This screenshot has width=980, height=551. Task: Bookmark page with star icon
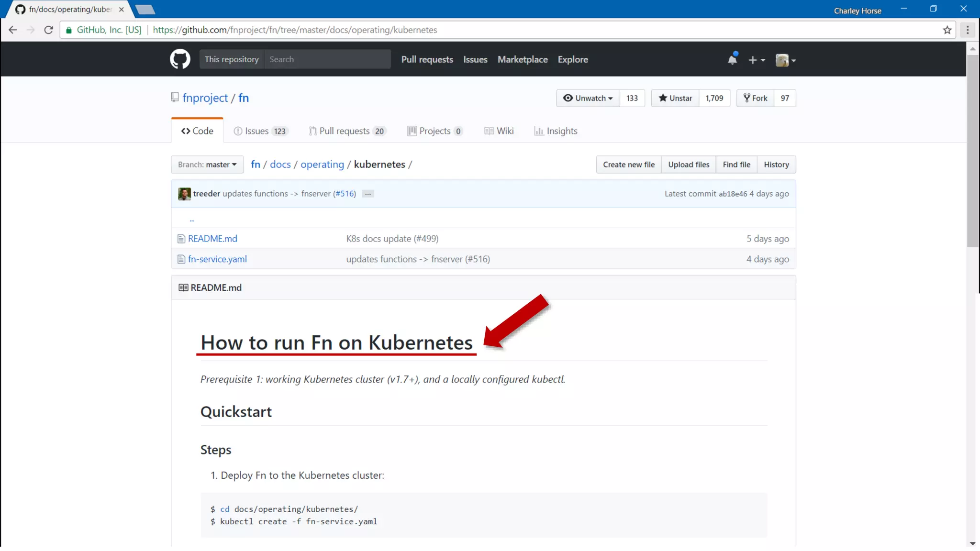(x=947, y=30)
